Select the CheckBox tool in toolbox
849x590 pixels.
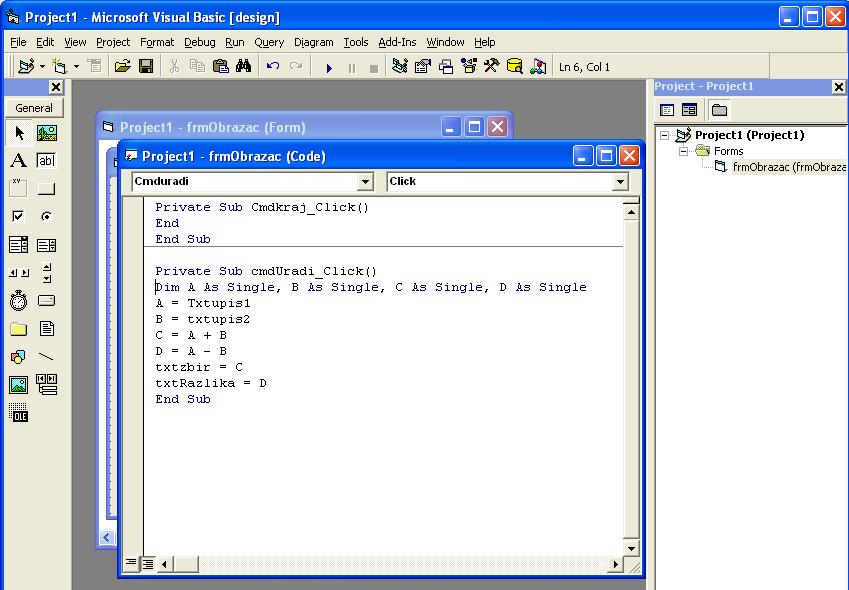coord(19,217)
